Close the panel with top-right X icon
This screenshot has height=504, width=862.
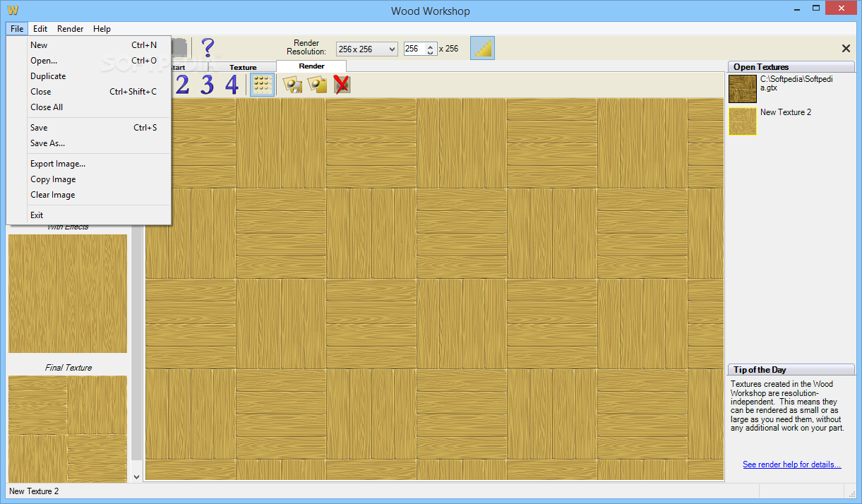click(x=846, y=49)
